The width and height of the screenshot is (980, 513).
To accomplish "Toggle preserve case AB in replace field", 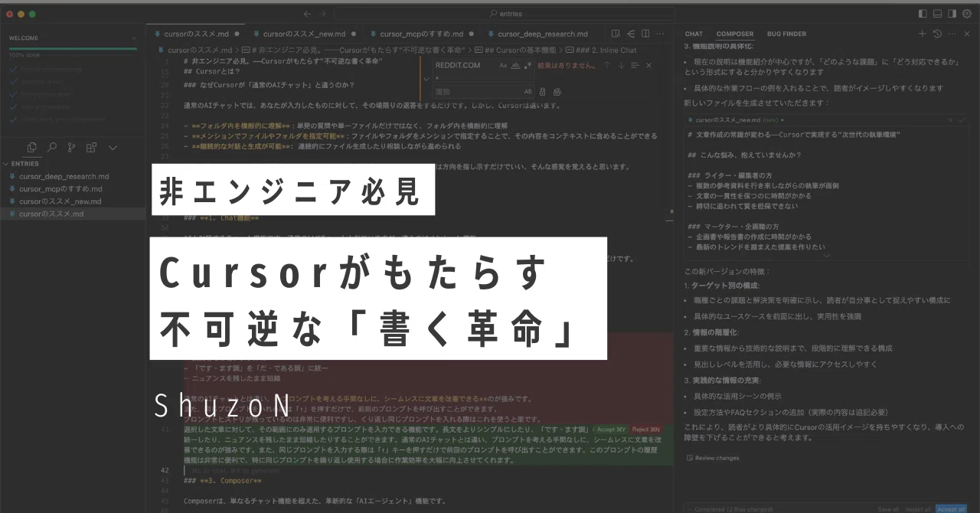I will 528,91.
